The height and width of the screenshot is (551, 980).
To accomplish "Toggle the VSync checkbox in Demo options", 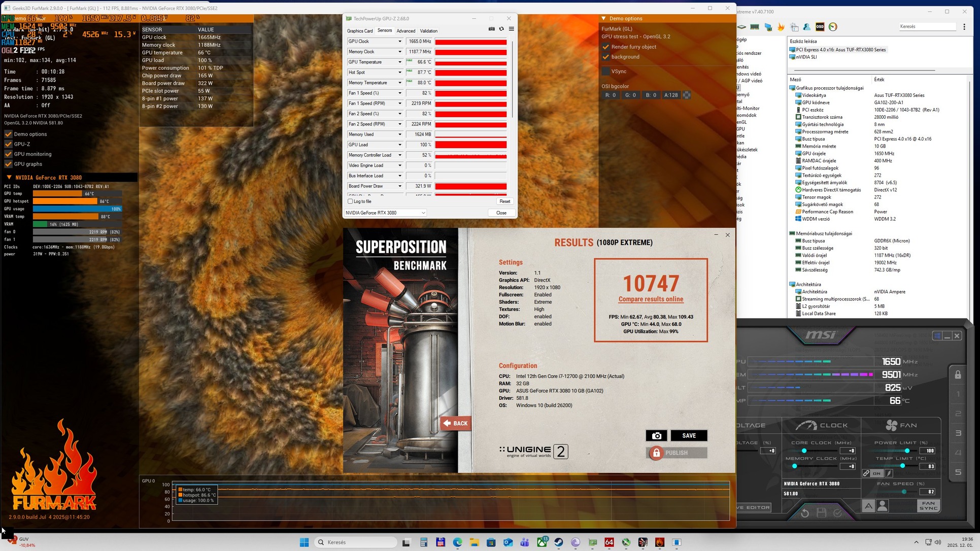I will click(605, 72).
